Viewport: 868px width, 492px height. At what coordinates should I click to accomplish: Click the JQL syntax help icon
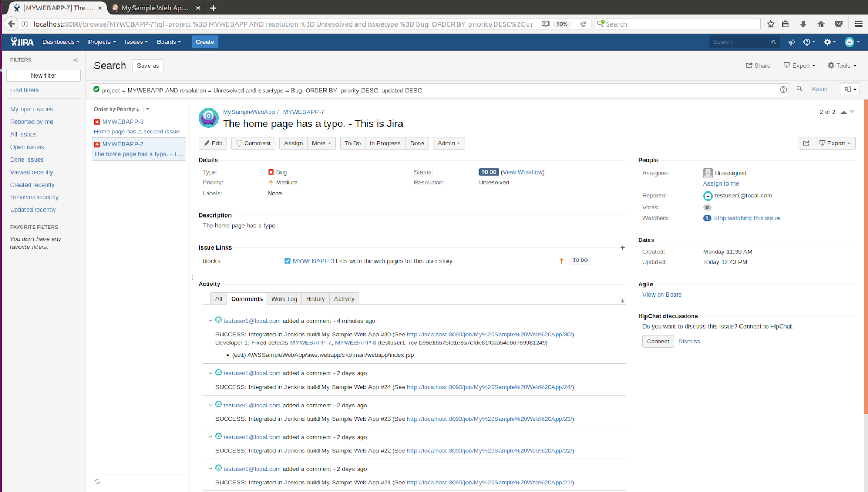click(x=783, y=90)
